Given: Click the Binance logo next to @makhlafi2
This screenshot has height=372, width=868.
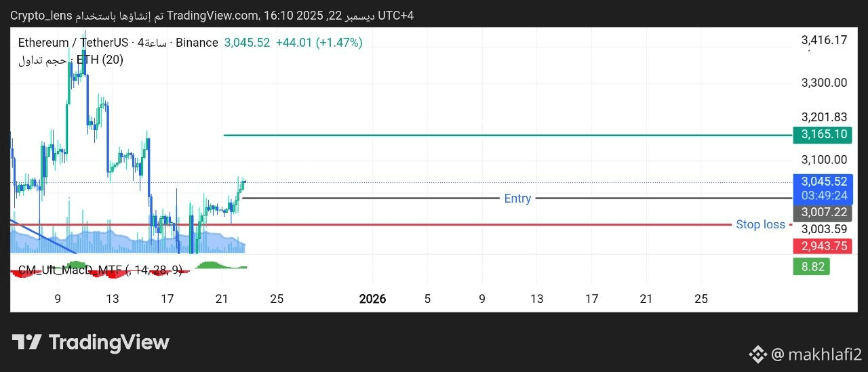Looking at the screenshot, I should click(757, 354).
